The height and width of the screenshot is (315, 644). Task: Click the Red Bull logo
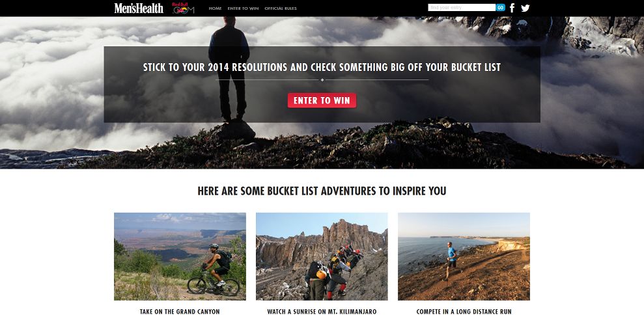click(183, 8)
